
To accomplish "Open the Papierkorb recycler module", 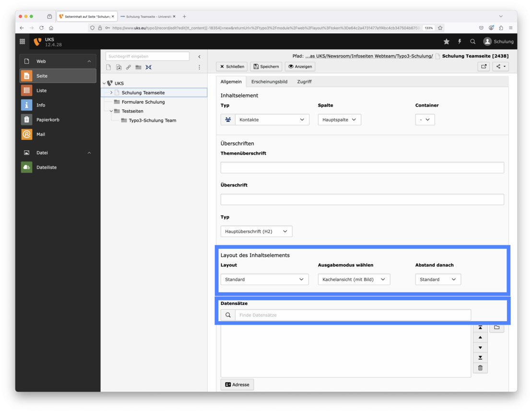I will (x=47, y=120).
